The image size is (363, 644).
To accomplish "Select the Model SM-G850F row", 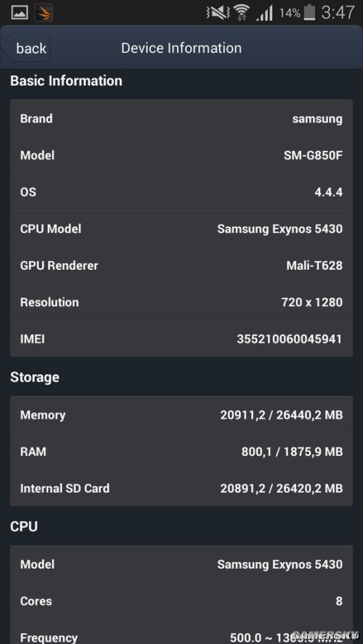I will (x=181, y=155).
